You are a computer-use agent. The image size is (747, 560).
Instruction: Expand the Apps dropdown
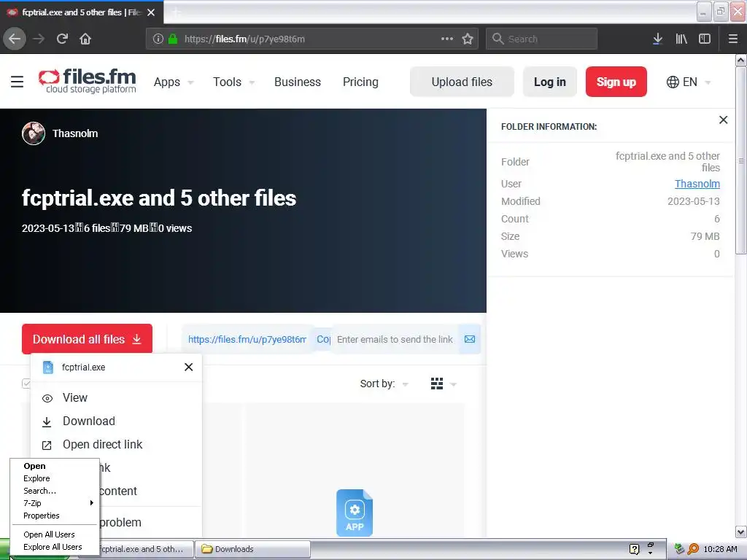click(190, 82)
